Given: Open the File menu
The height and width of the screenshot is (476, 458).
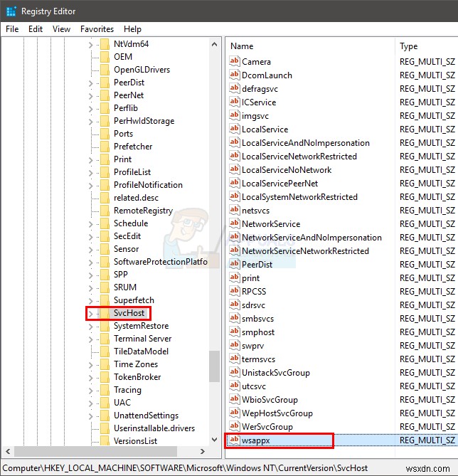Looking at the screenshot, I should 12,29.
